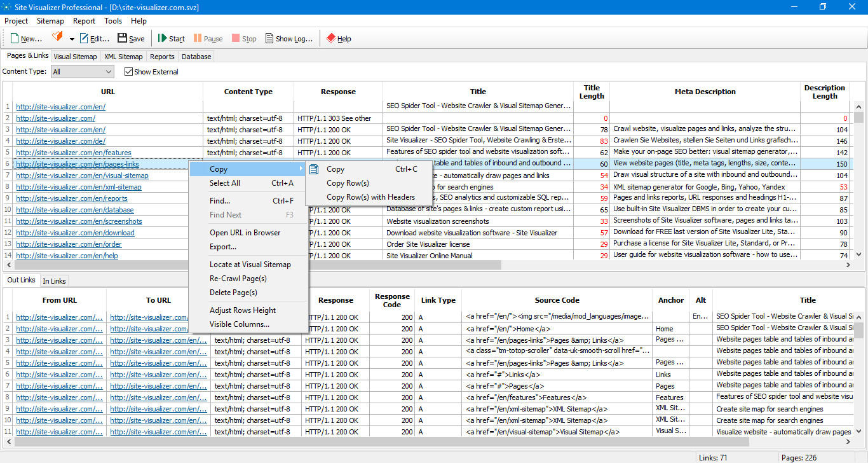Click the upper table's horizontal scrollbar
Image resolution: width=868 pixels, height=463 pixels.
[x=257, y=265]
